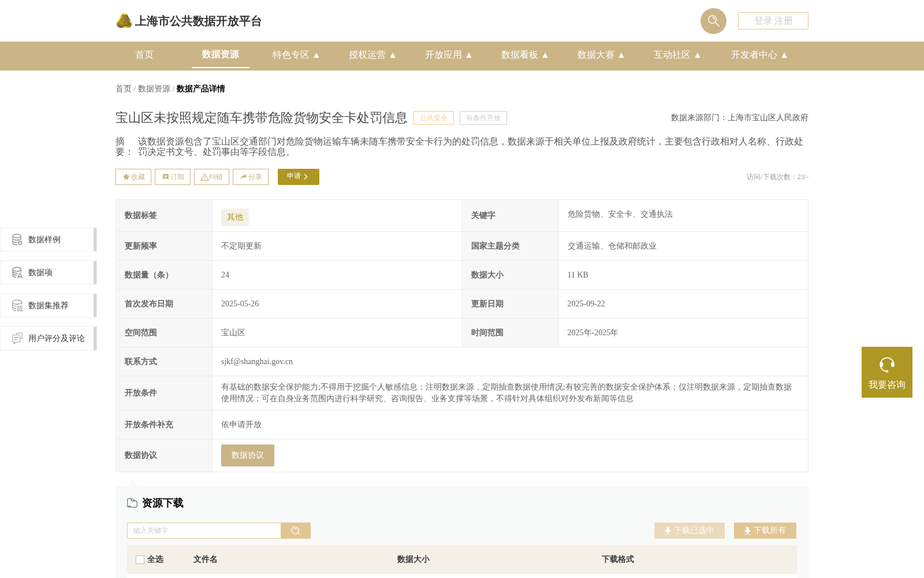Screen dimensions: 924x578
Task: Click the dataset title heading
Action: coord(262,118)
